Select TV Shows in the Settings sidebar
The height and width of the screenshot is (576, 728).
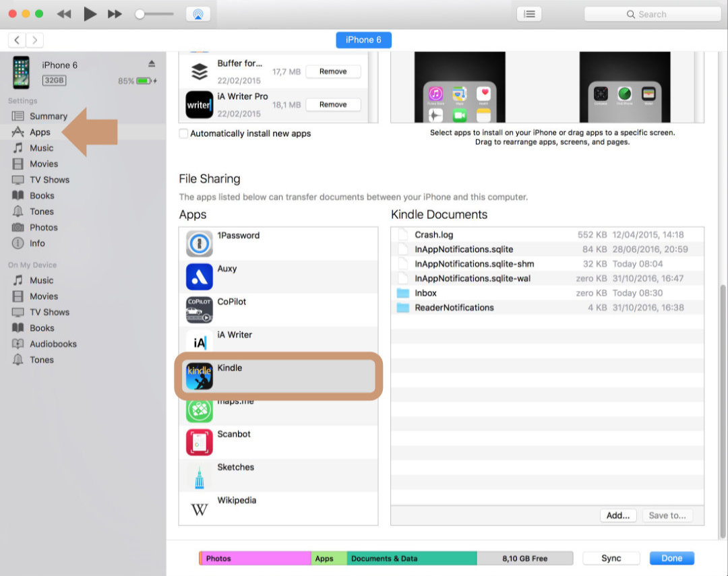click(49, 179)
